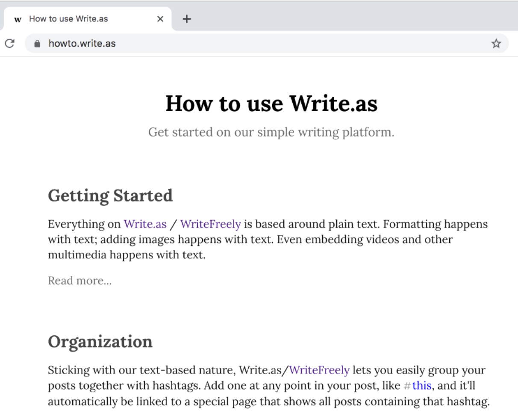This screenshot has height=420, width=518.
Task: Click the Getting Started heading
Action: 110,195
